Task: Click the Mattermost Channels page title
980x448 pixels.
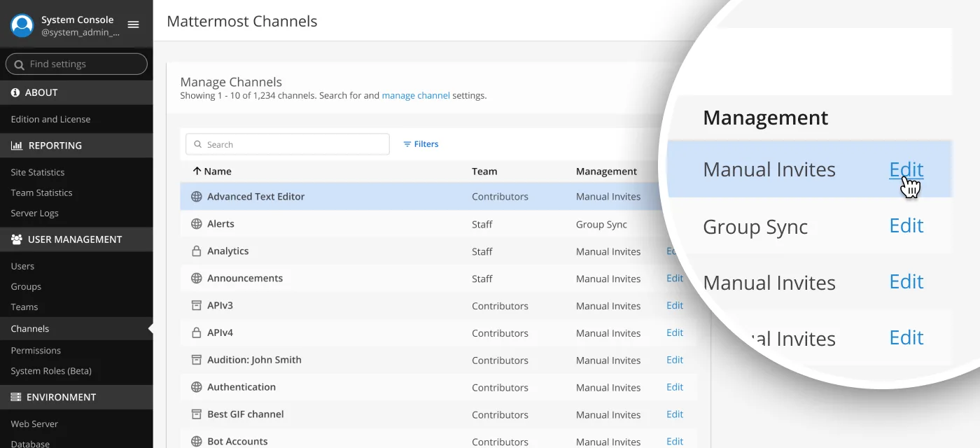Action: point(242,21)
